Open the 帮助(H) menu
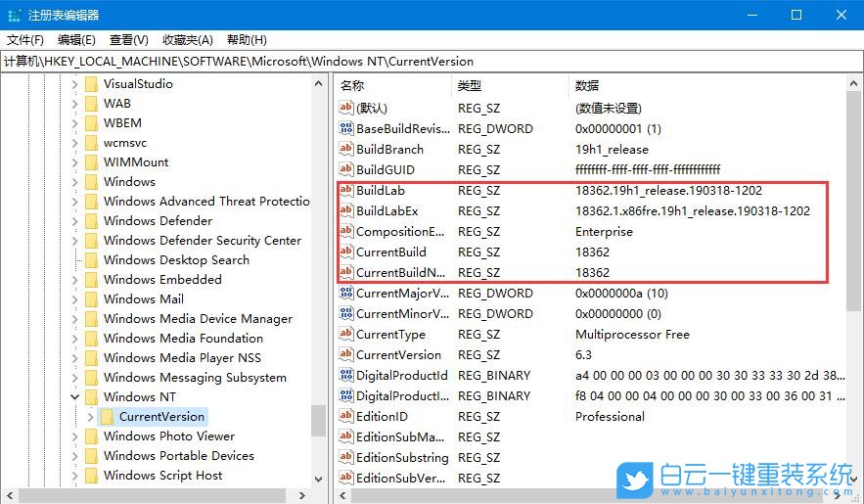The width and height of the screenshot is (864, 504). click(x=247, y=40)
